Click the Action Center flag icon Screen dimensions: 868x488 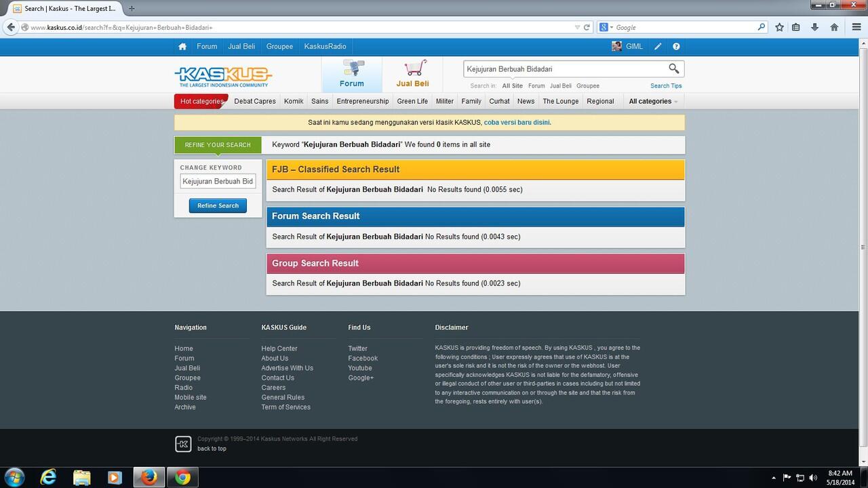(787, 478)
